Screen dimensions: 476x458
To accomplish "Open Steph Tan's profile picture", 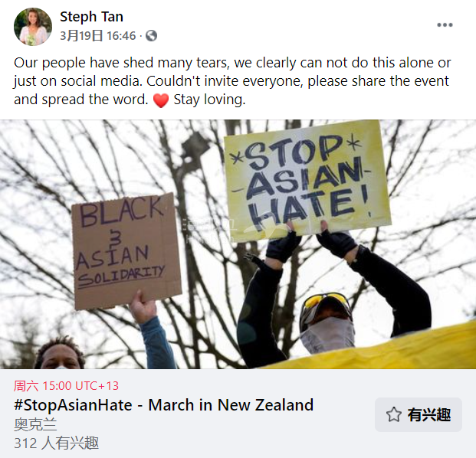I will [x=33, y=27].
